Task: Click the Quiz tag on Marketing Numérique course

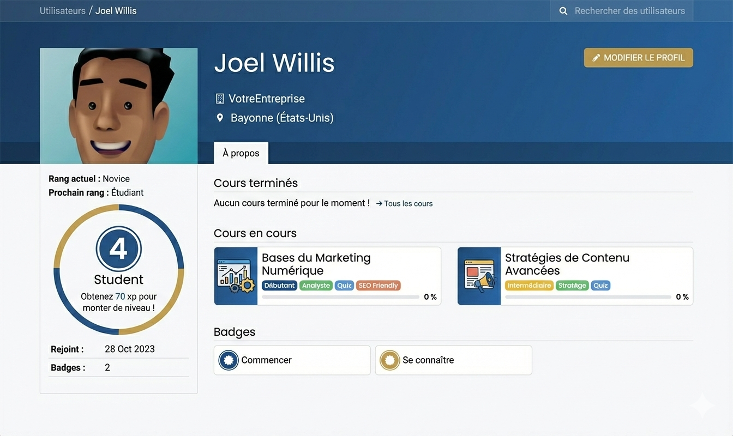Action: [344, 286]
